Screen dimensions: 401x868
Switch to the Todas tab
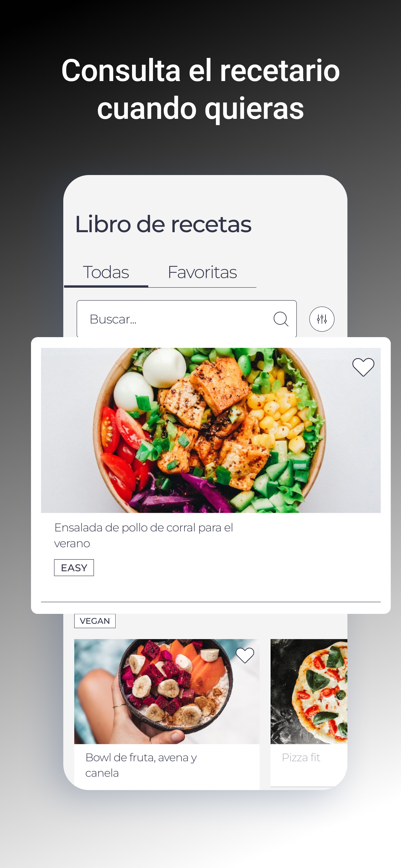coord(106,272)
